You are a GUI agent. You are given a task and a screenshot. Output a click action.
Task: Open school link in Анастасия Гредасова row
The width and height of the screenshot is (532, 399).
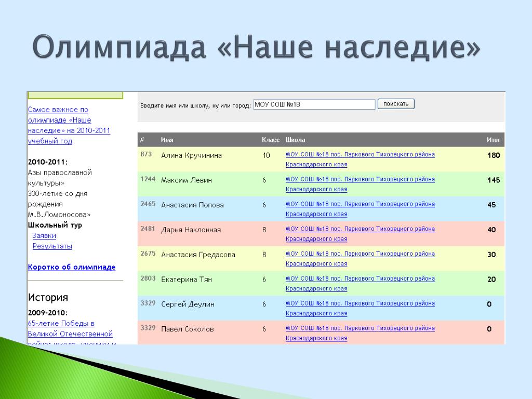point(360,258)
